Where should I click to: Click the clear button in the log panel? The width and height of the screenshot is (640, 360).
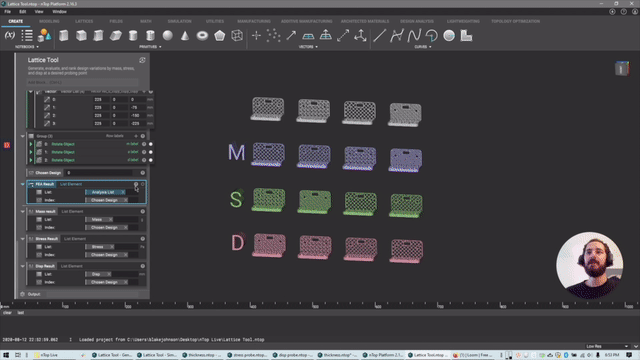(x=7, y=313)
